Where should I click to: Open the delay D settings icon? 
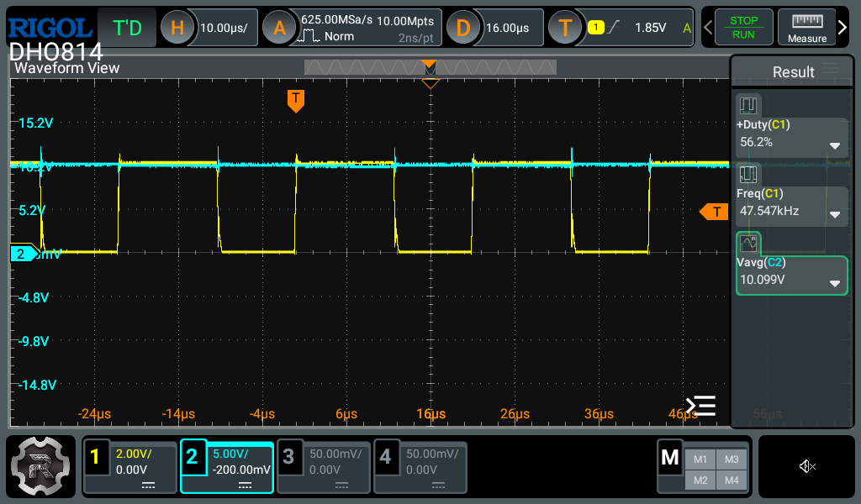pyautogui.click(x=462, y=28)
